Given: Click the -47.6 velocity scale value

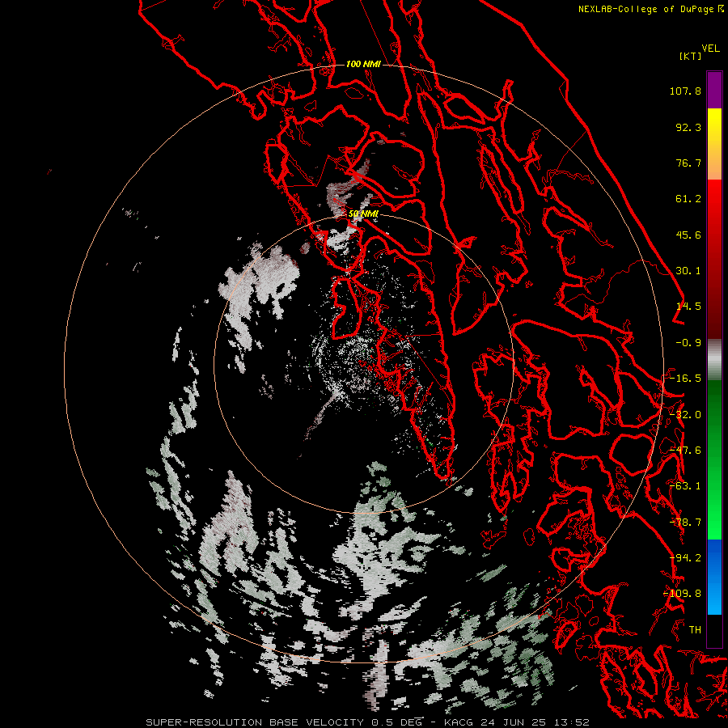Looking at the screenshot, I should tap(685, 451).
